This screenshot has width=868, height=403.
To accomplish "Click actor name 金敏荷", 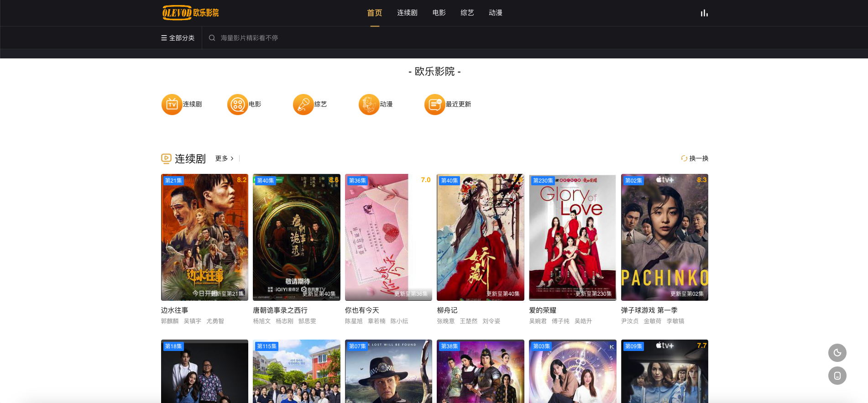I will click(653, 321).
